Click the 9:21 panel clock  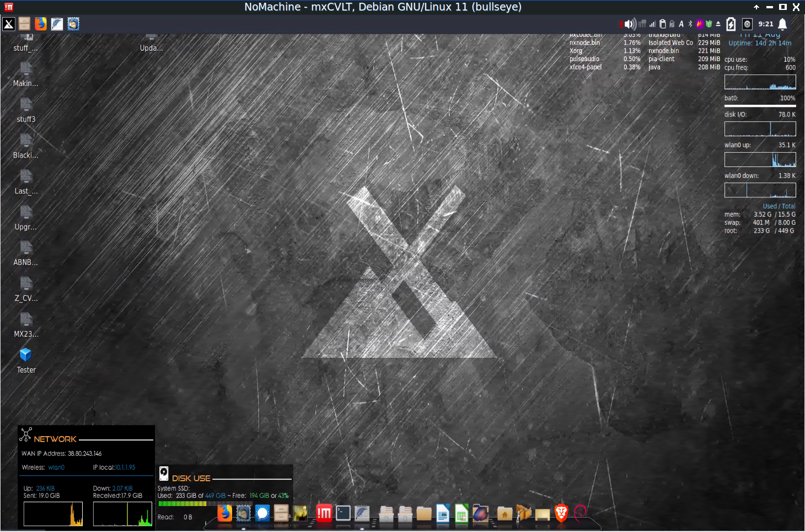pos(766,24)
